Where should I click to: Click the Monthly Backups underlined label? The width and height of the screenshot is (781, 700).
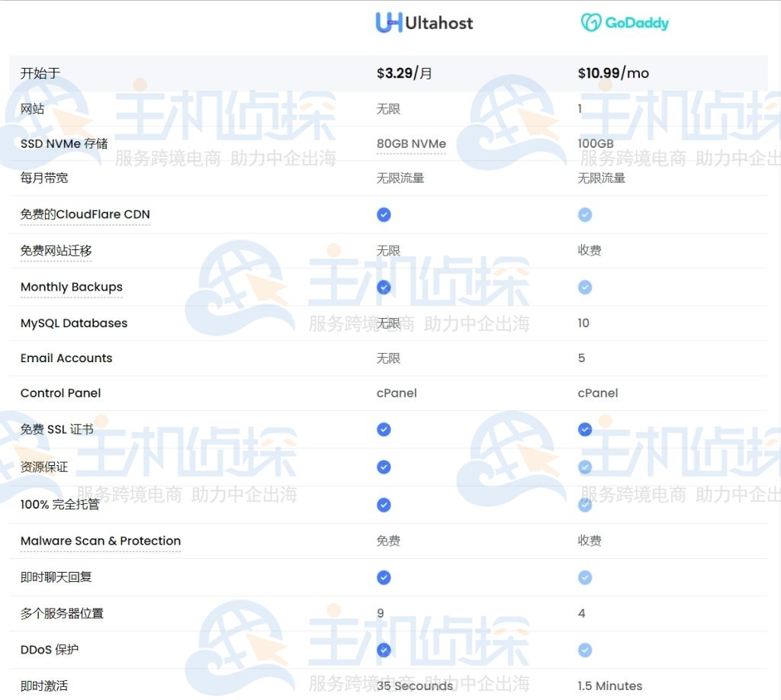click(x=71, y=287)
